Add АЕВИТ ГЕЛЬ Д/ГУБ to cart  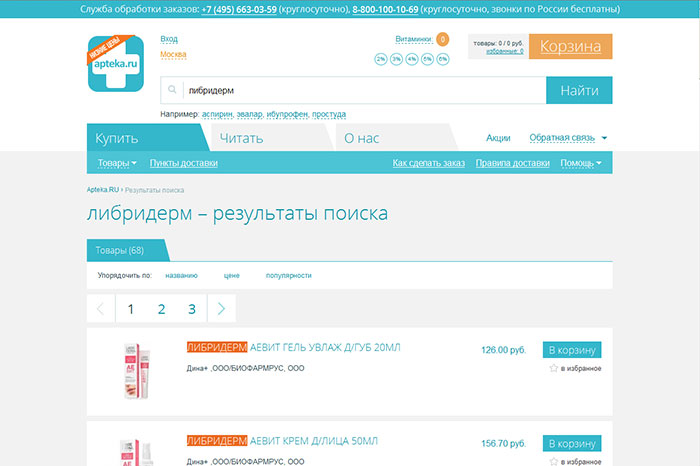coord(572,350)
